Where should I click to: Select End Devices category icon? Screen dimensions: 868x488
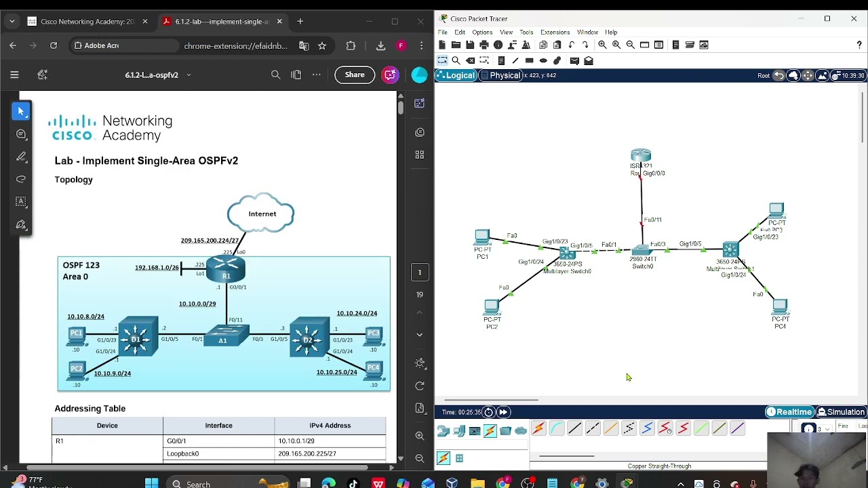pyautogui.click(x=459, y=430)
